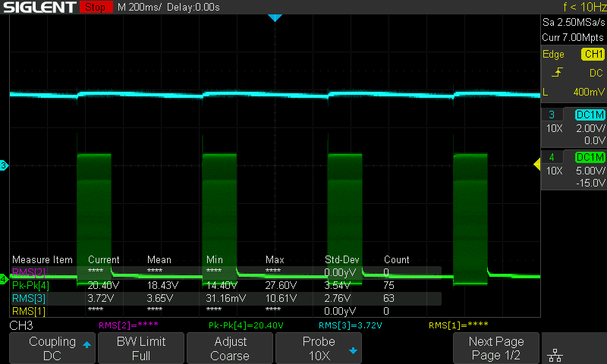Click the rising edge trigger slope icon
Screen dimensions: 607x364
coord(557,72)
